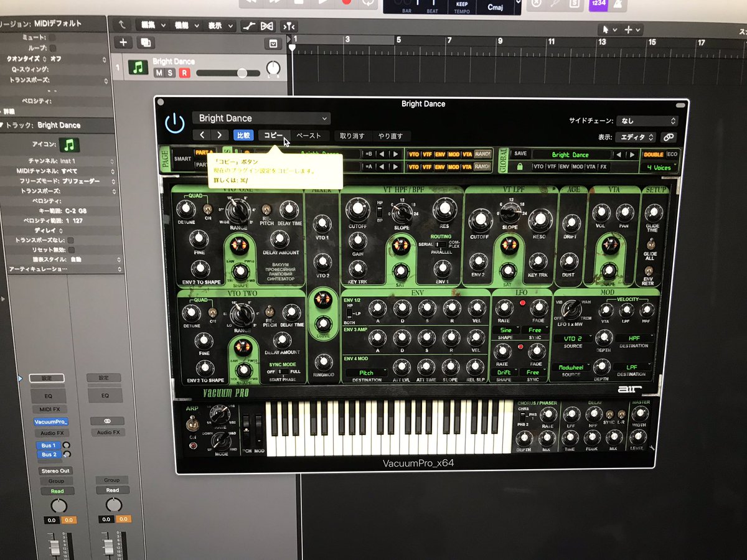Open the View Editor dropdown
Image resolution: width=747 pixels, height=560 pixels.
(x=636, y=137)
